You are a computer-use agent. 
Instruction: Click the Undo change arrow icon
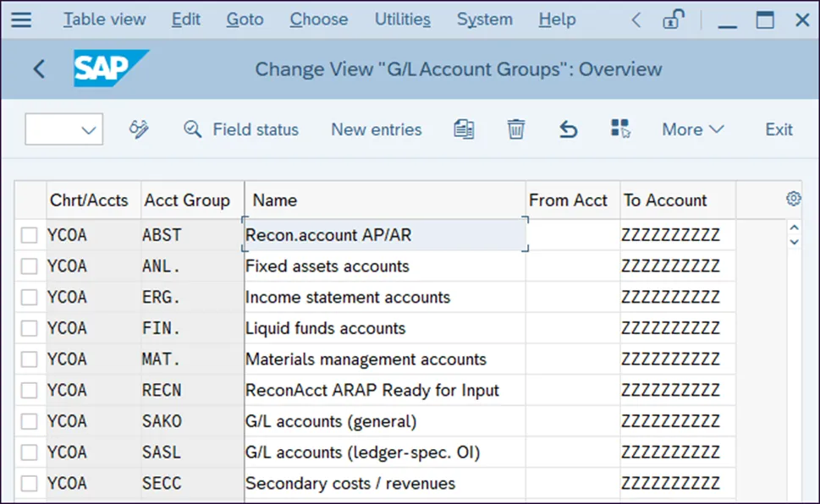(569, 129)
